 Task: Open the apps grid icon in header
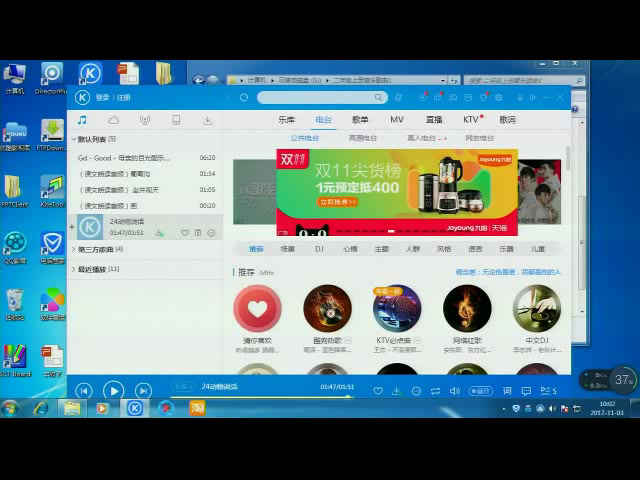(438, 98)
